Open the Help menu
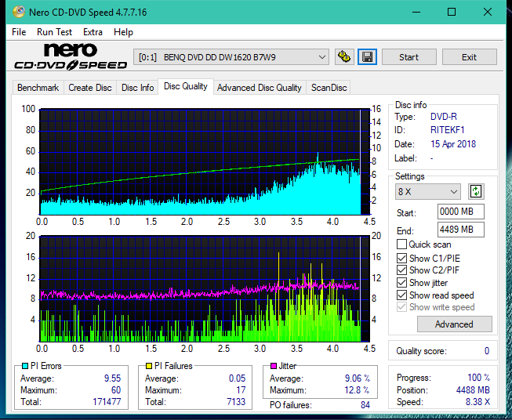 point(123,32)
